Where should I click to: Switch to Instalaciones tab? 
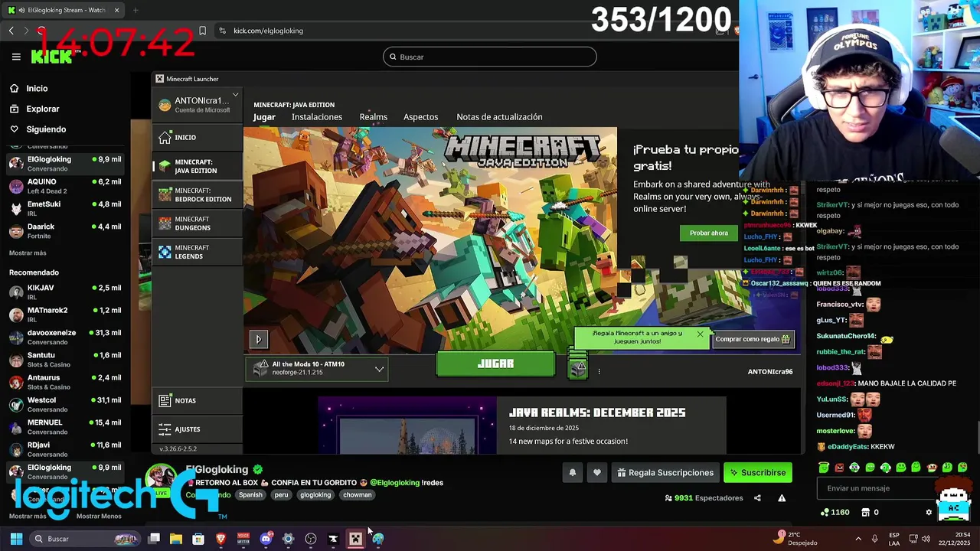(x=317, y=117)
